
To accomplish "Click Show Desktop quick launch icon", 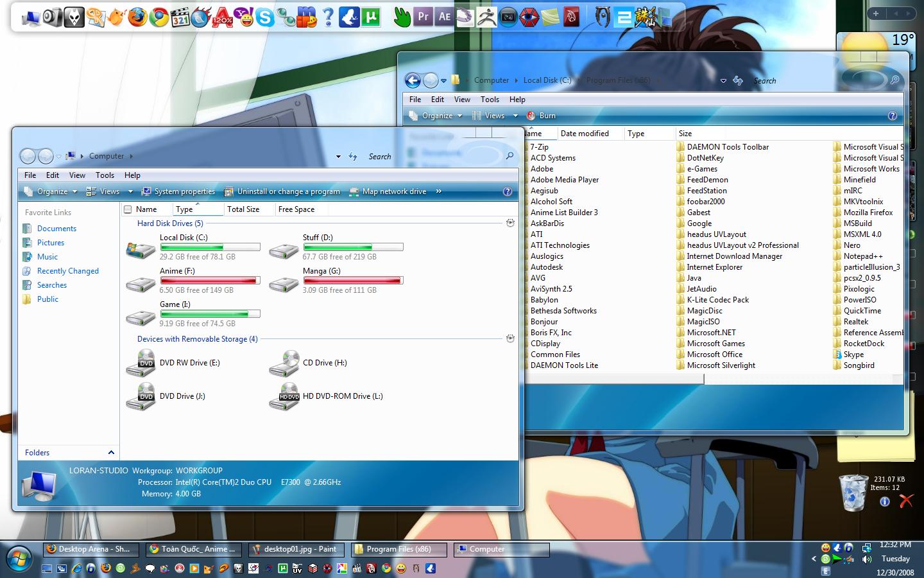I will click(47, 568).
